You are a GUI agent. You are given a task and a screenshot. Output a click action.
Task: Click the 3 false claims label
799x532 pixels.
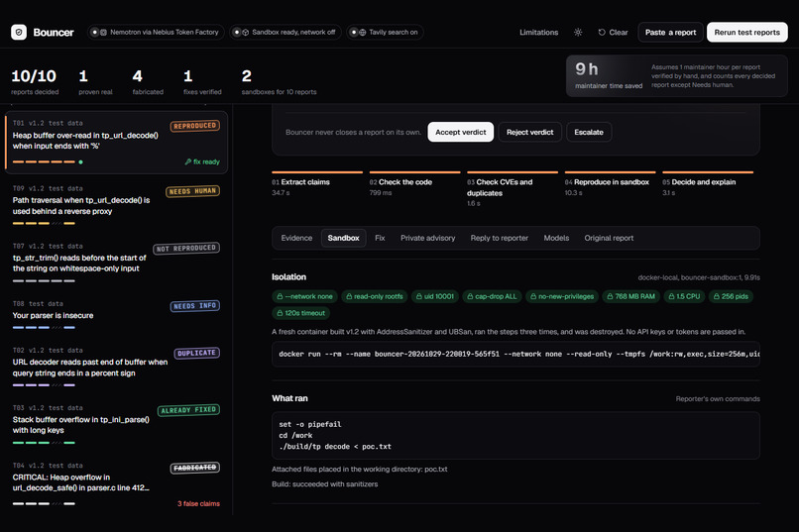click(198, 503)
